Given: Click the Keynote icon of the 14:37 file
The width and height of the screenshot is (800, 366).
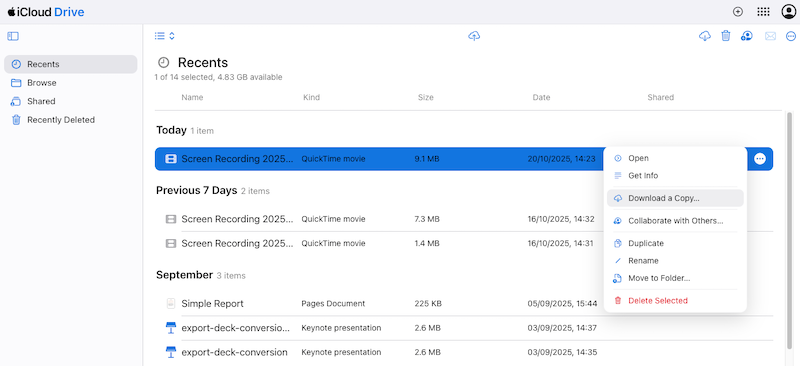Looking at the screenshot, I should 170,328.
